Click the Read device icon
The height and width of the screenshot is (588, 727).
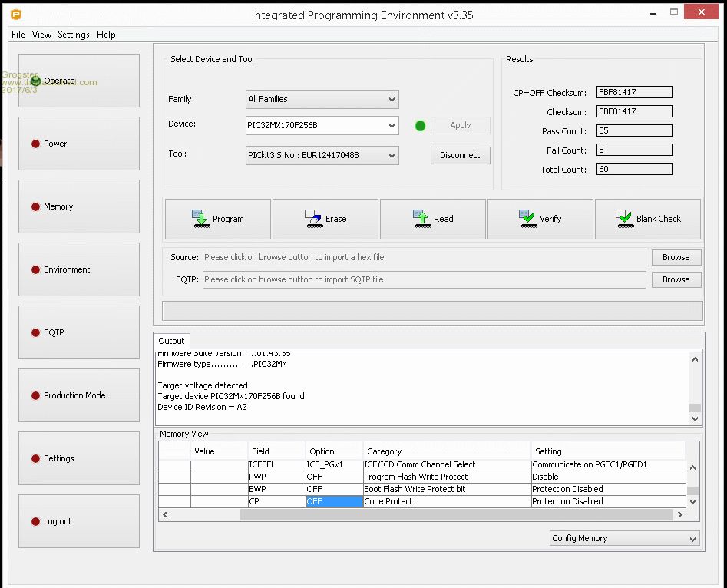tap(421, 219)
